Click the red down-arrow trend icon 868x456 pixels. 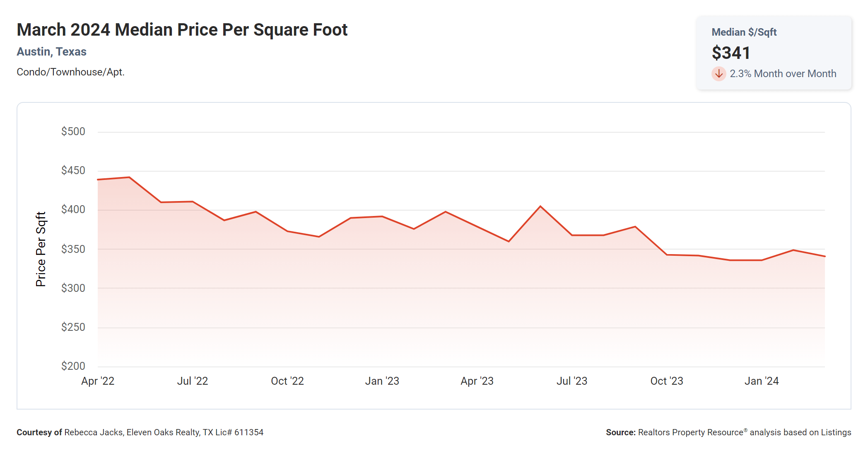(719, 74)
